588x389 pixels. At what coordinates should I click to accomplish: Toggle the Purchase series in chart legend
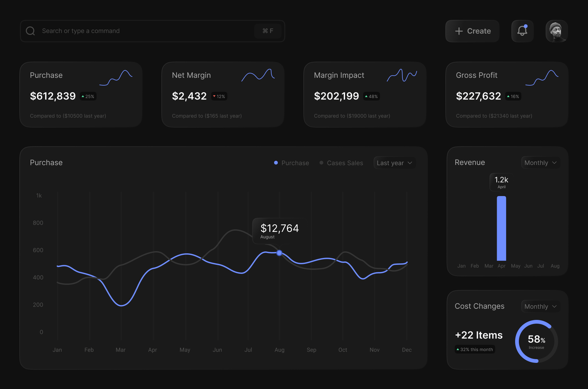tap(292, 163)
